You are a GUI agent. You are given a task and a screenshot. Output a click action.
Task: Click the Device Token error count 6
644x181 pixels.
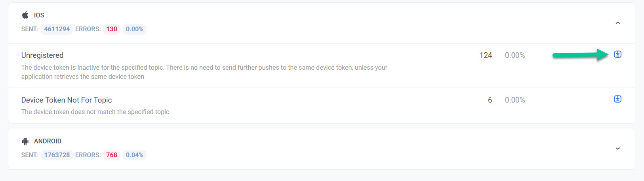[490, 100]
